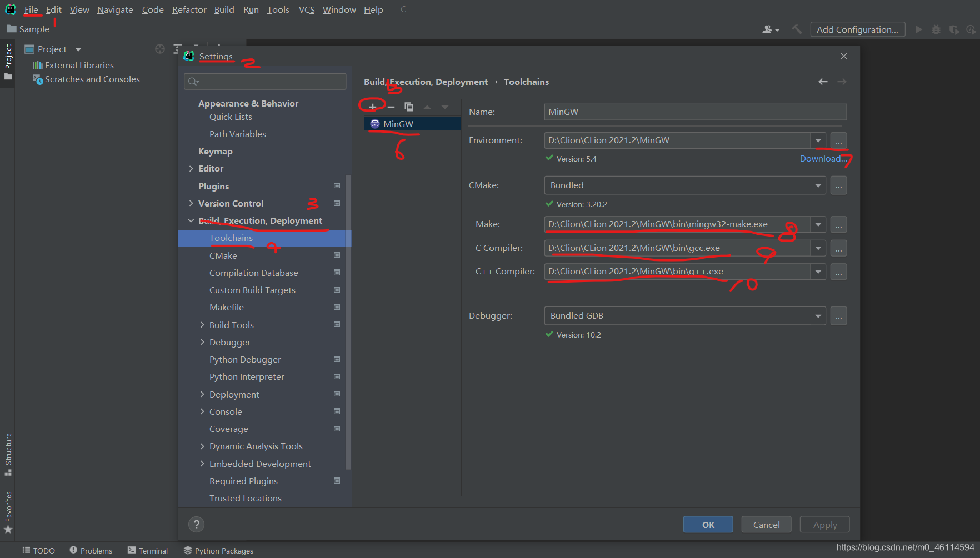The height and width of the screenshot is (558, 980).
Task: Browse for Debugger executable
Action: (x=839, y=316)
